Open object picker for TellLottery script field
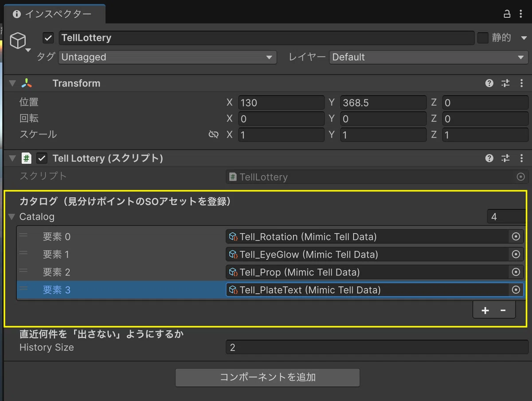The image size is (532, 401). click(x=521, y=177)
